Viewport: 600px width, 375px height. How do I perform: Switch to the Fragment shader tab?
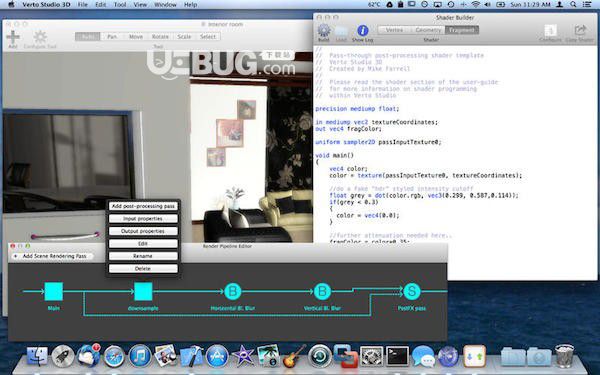pos(462,30)
